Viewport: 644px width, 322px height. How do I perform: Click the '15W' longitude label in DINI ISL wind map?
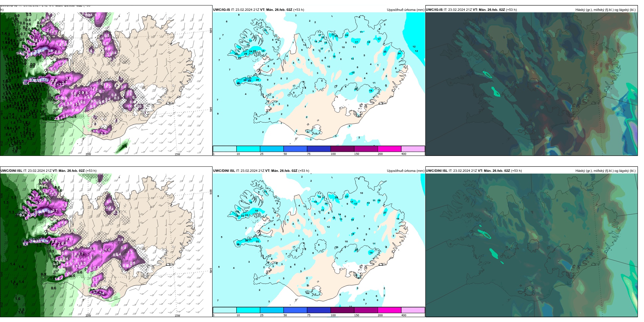pyautogui.click(x=177, y=316)
